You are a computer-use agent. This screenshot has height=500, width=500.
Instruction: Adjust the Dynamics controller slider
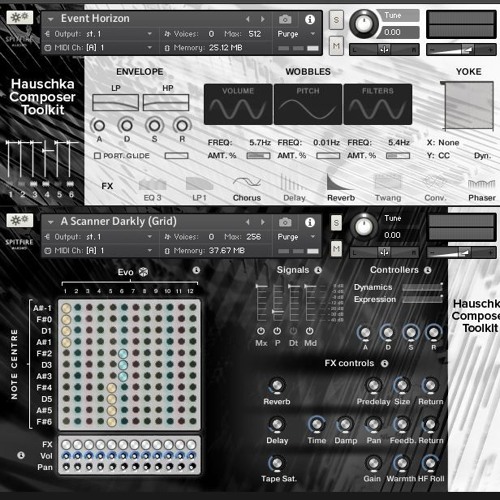422,287
